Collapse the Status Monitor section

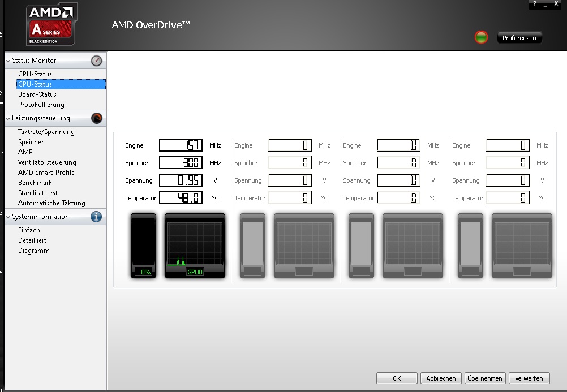[8, 61]
